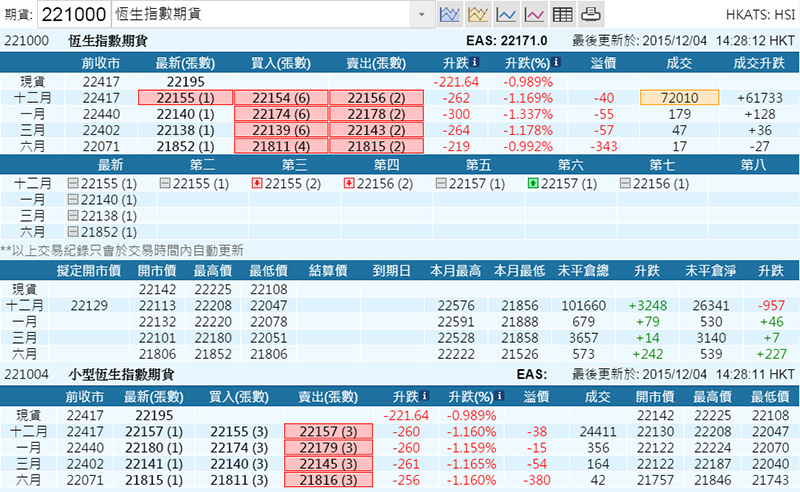Open the futures code dropdown arrow
The width and height of the screenshot is (800, 492).
coord(421,14)
